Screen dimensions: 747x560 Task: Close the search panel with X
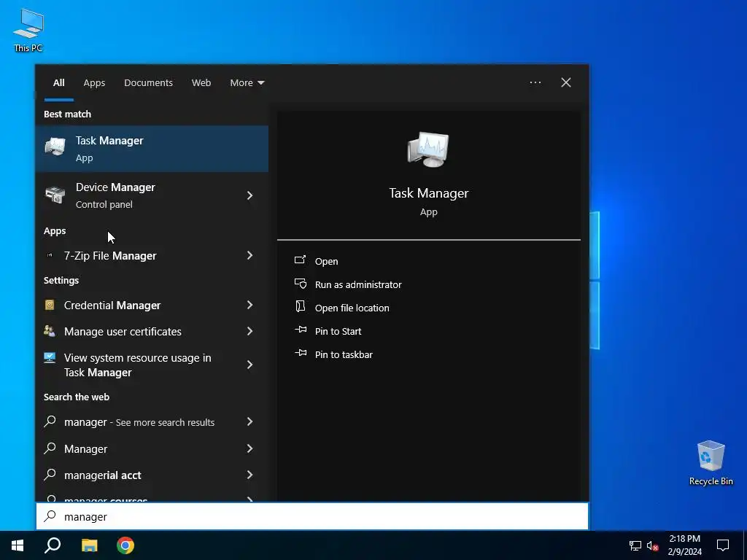pos(566,82)
